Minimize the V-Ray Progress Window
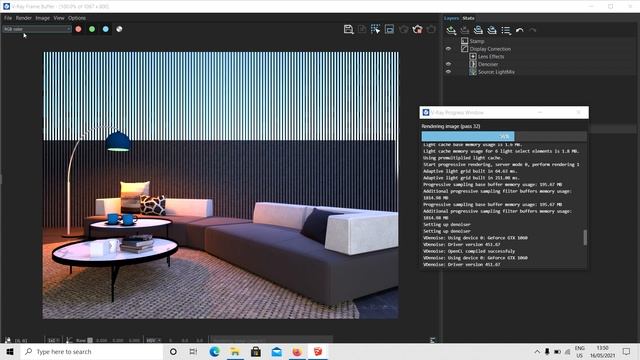 (x=540, y=113)
